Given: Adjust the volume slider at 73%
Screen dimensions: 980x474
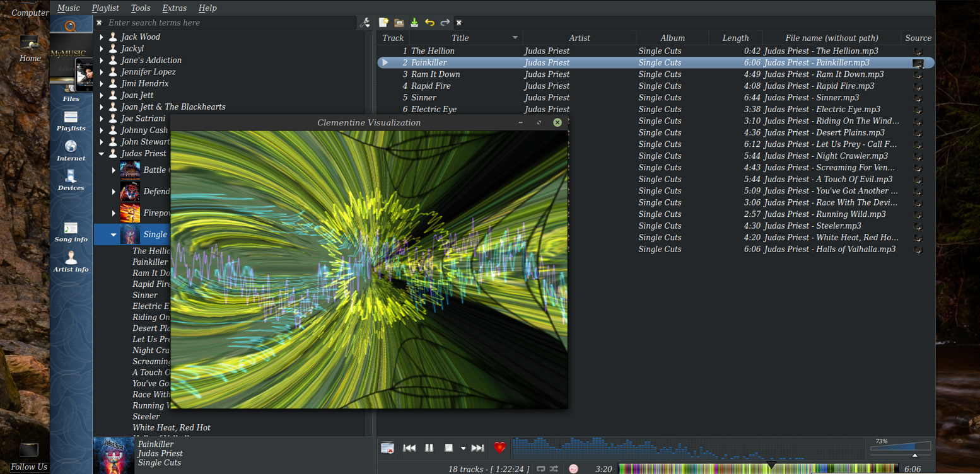Looking at the screenshot, I should click(x=901, y=447).
